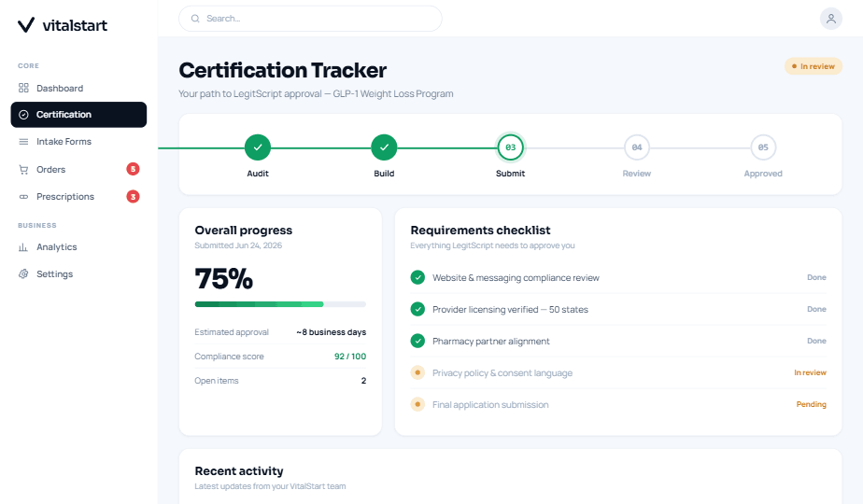The width and height of the screenshot is (863, 504).
Task: Go to Intake Forms
Action: (x=78, y=142)
